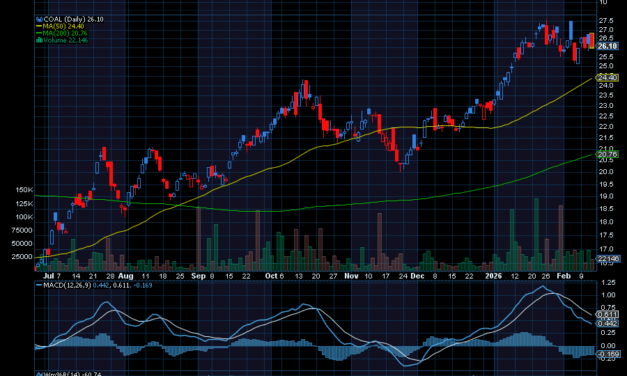Click the -0.169 MACD histogram value tag

(608, 354)
